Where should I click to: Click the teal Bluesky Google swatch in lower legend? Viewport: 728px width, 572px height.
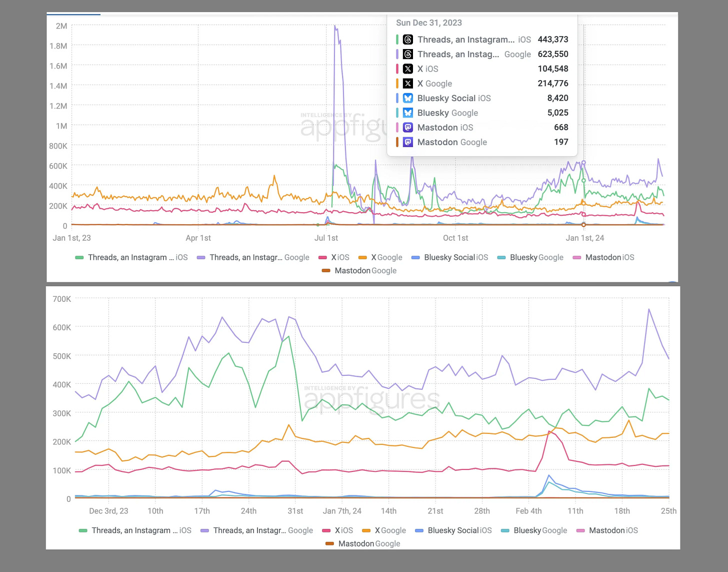pos(505,530)
